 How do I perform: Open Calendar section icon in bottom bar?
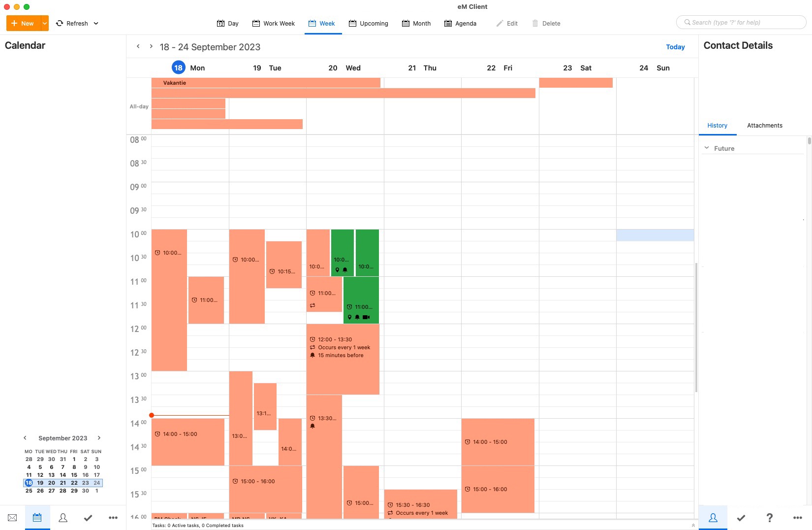37,518
